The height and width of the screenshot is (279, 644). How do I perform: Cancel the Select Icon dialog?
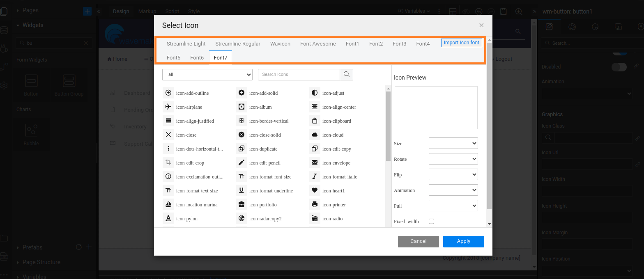(x=418, y=241)
